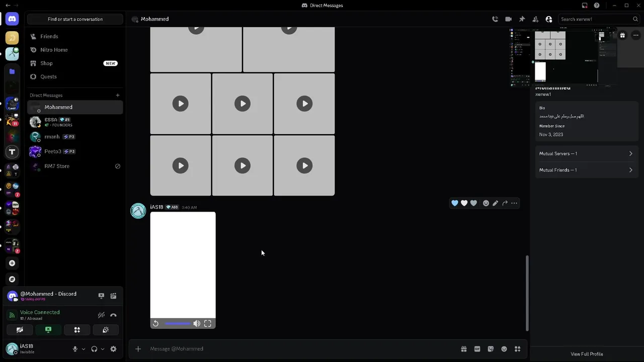Open the sticker picker
644x362 pixels.
[x=491, y=349]
